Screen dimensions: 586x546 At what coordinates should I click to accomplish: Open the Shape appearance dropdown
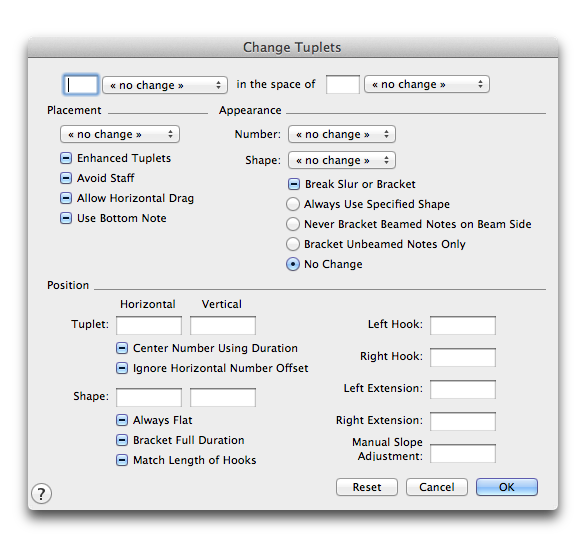click(x=342, y=160)
